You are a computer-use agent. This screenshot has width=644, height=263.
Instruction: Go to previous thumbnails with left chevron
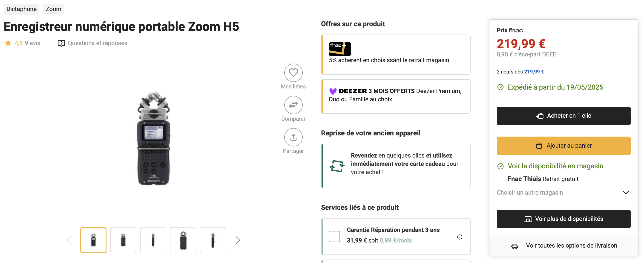(69, 240)
